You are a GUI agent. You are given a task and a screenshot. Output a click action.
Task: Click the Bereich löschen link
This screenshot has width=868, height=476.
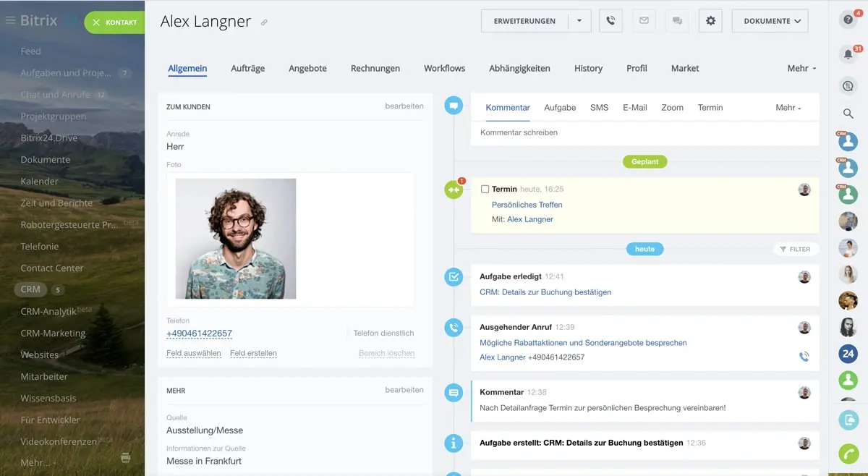(x=386, y=353)
